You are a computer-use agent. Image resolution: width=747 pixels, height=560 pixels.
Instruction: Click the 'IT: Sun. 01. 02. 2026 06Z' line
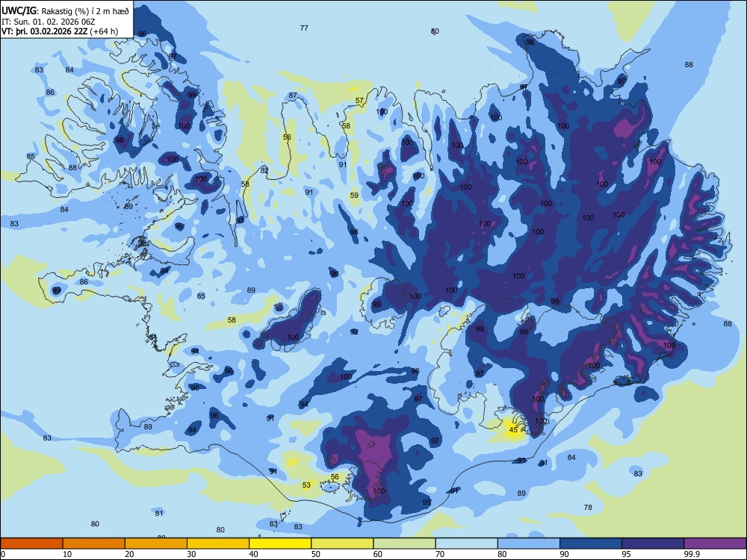tap(48, 22)
